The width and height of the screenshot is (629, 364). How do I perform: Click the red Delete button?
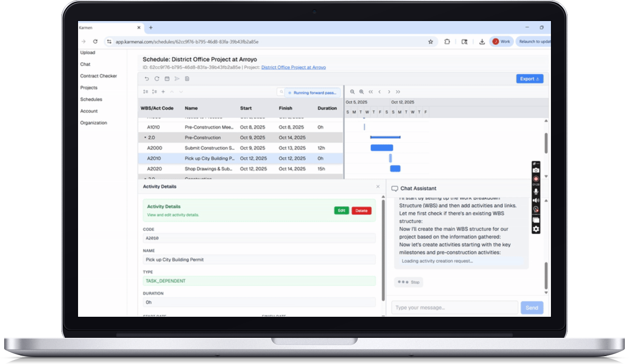pos(362,211)
